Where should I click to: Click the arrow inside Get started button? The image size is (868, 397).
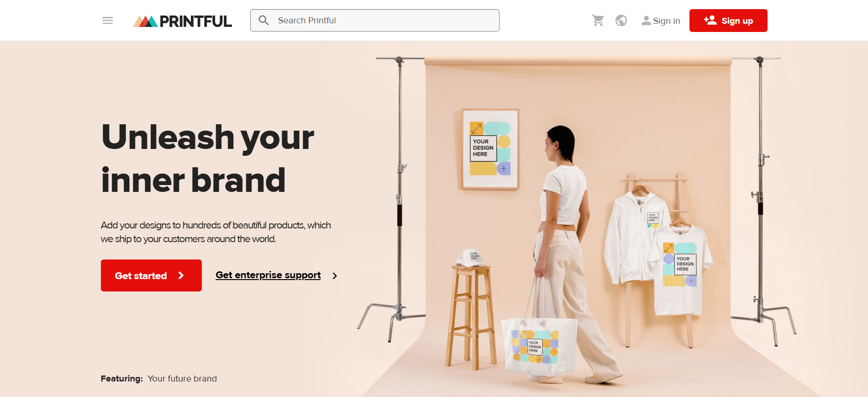click(x=181, y=275)
